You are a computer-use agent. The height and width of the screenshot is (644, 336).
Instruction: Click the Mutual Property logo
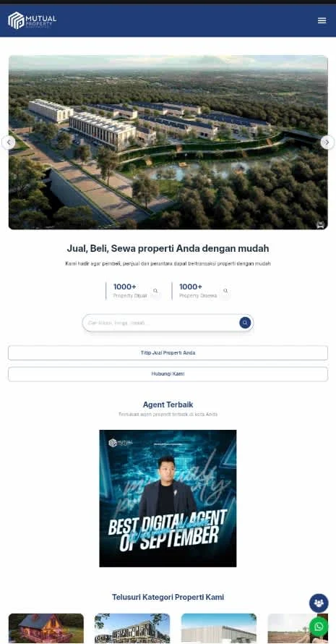click(x=33, y=20)
